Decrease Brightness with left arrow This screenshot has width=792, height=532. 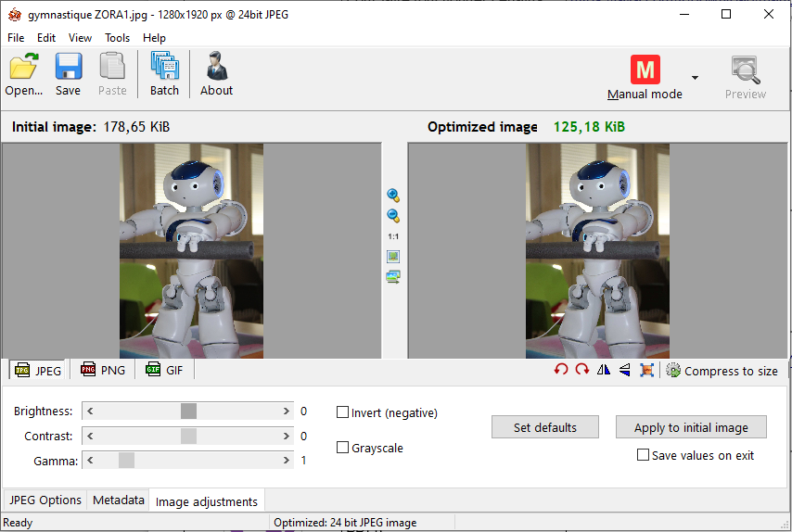pos(90,411)
